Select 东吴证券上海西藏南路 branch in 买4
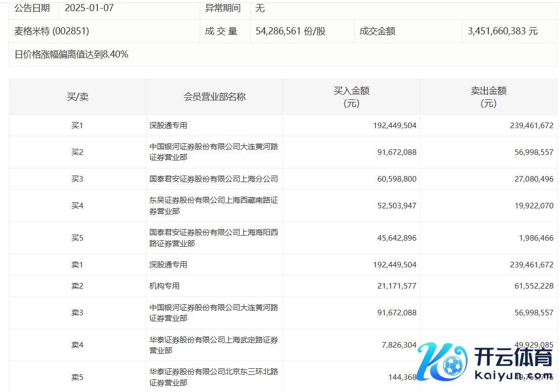560x392 pixels. [213, 206]
